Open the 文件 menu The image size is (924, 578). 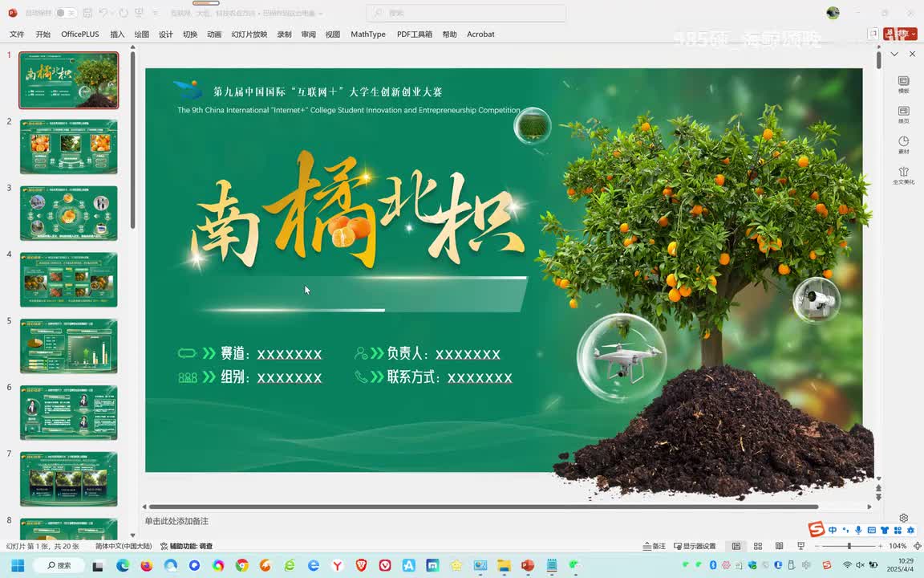(x=17, y=35)
